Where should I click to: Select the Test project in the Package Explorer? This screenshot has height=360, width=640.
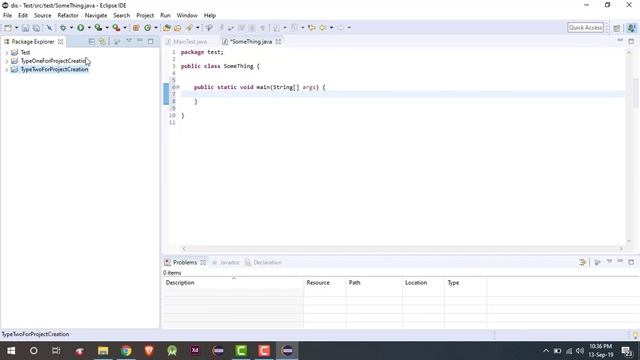point(25,53)
